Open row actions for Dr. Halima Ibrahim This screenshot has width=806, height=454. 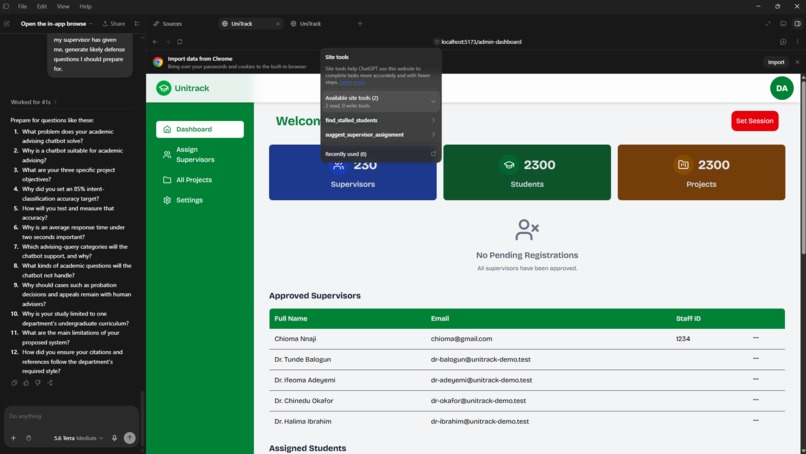pyautogui.click(x=756, y=420)
